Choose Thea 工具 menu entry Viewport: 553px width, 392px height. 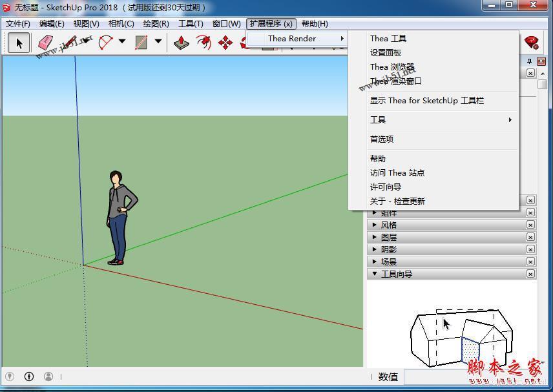click(x=433, y=38)
